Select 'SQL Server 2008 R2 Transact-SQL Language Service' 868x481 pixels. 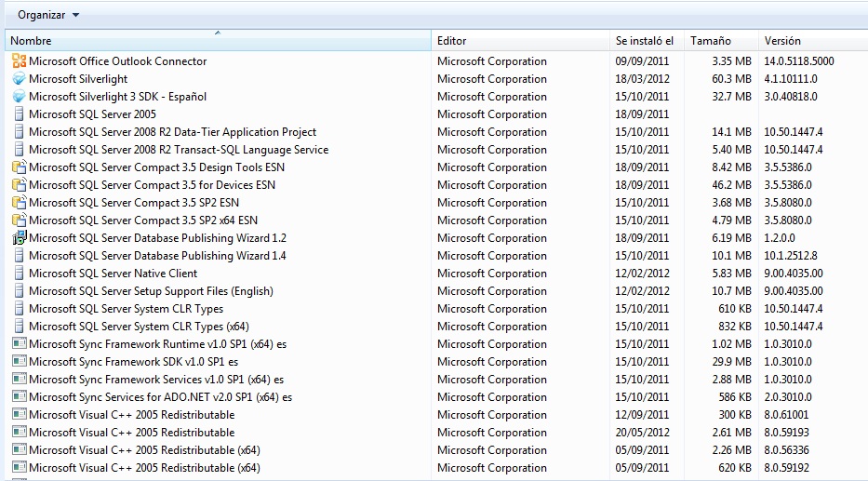pyautogui.click(x=179, y=150)
